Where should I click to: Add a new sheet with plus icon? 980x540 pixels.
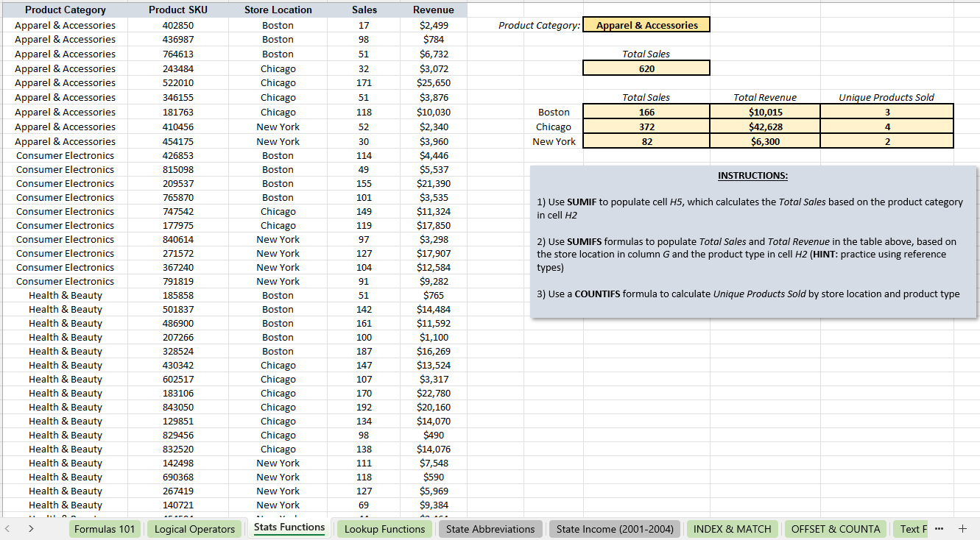[962, 529]
